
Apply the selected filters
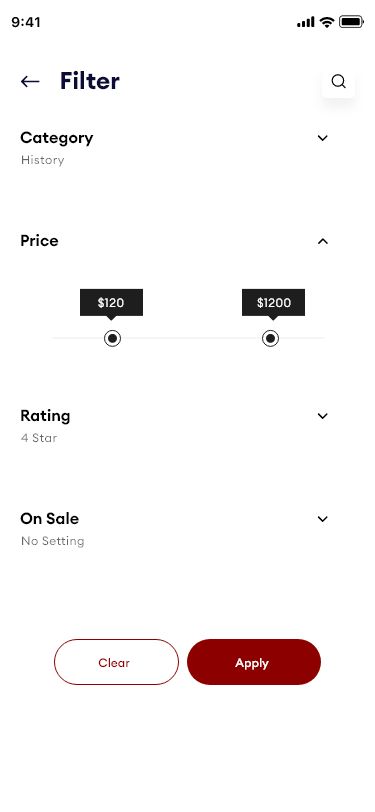click(254, 662)
